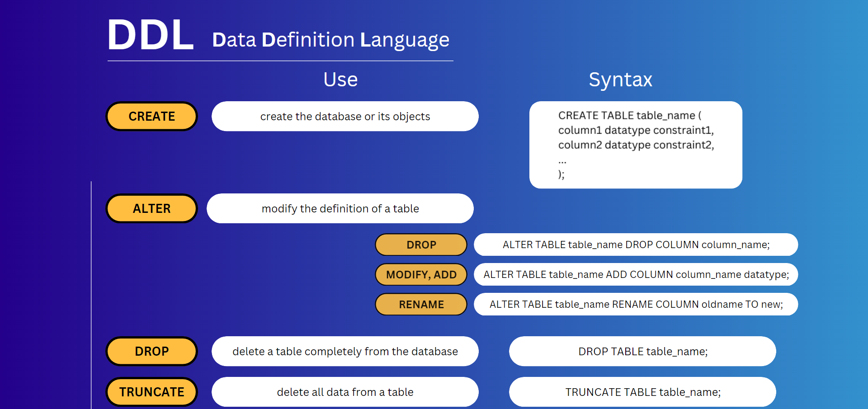Click the 'delete all data from a table' box

(345, 392)
